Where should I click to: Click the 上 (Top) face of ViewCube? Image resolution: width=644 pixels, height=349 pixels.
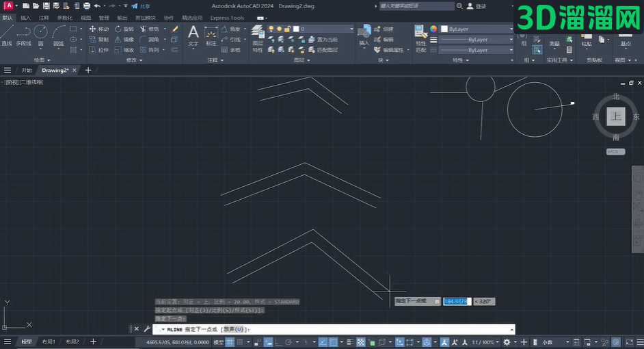tap(616, 116)
